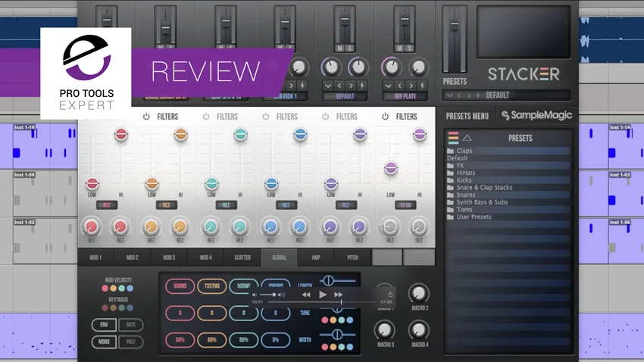Open the global preset dropdown chevron beside DEFAULT
Viewport: 644px width, 362px height.
click(x=450, y=95)
